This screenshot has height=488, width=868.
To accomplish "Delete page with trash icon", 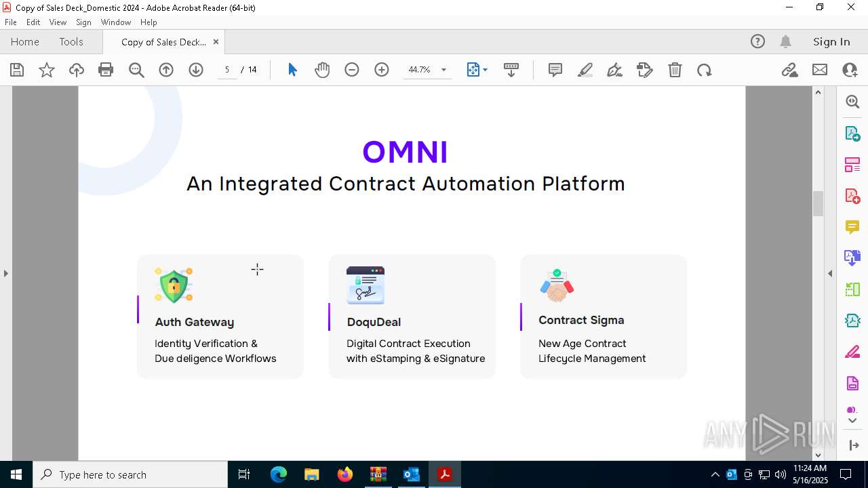I will click(675, 70).
